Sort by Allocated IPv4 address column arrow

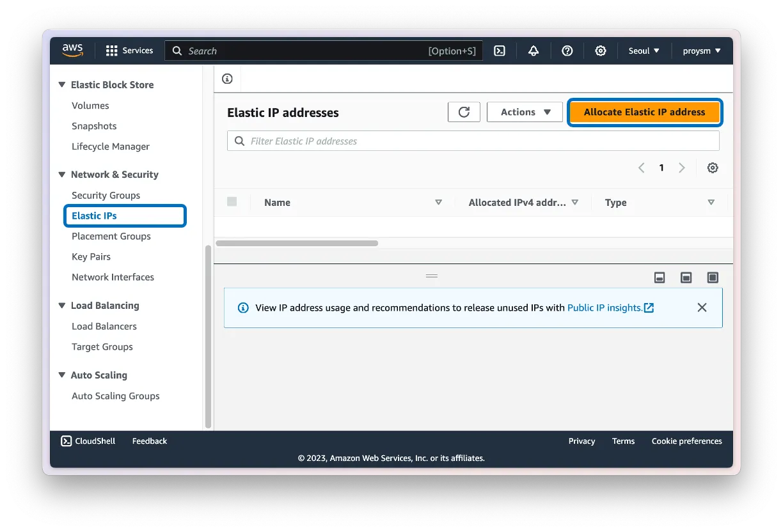(x=574, y=202)
